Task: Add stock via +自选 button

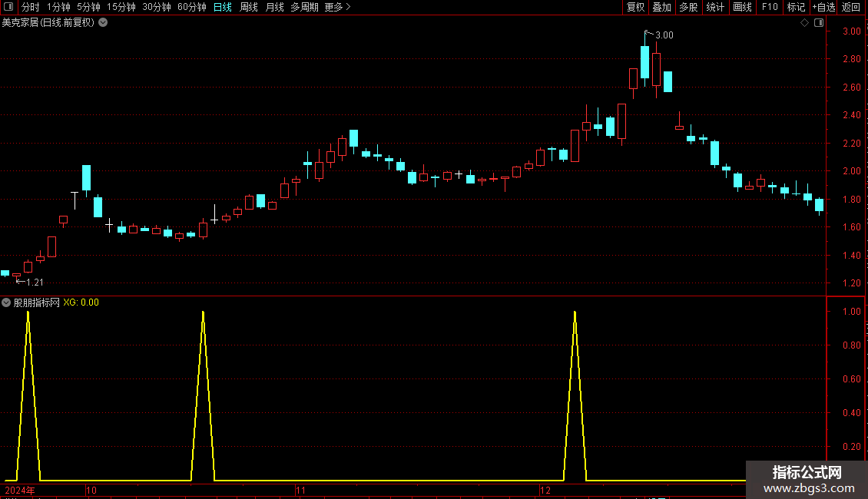Action: point(823,7)
